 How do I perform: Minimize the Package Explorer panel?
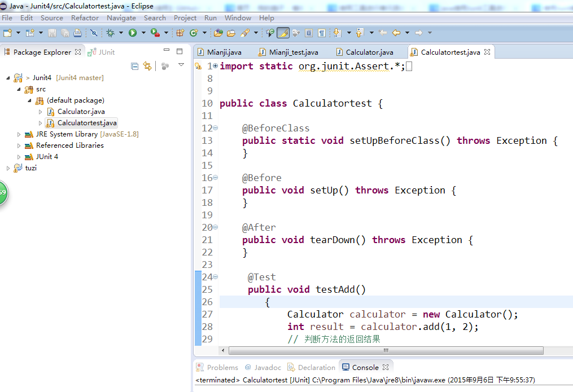[x=167, y=50]
